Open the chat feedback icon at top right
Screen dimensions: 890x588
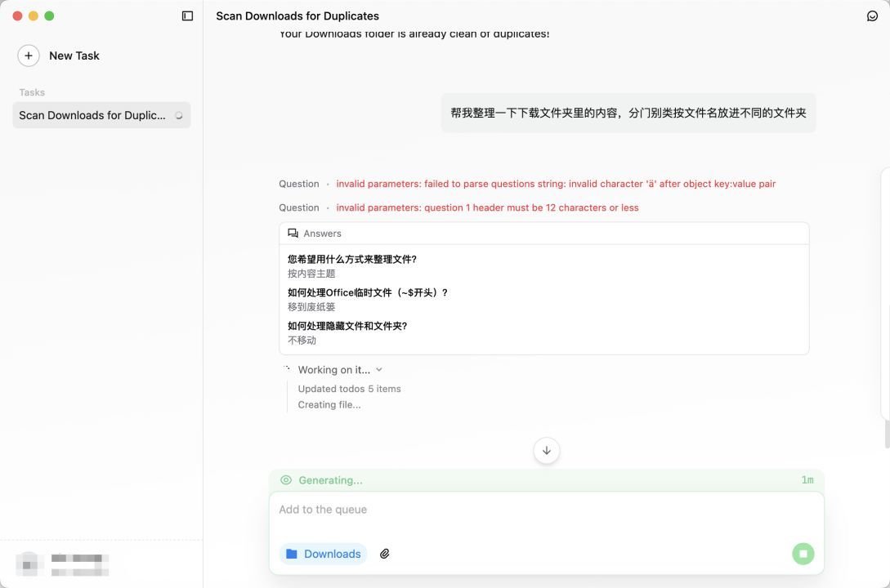[x=872, y=16]
